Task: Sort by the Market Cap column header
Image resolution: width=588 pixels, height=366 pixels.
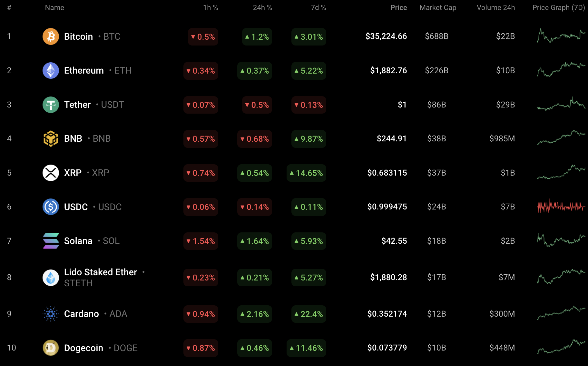Action: pyautogui.click(x=437, y=8)
